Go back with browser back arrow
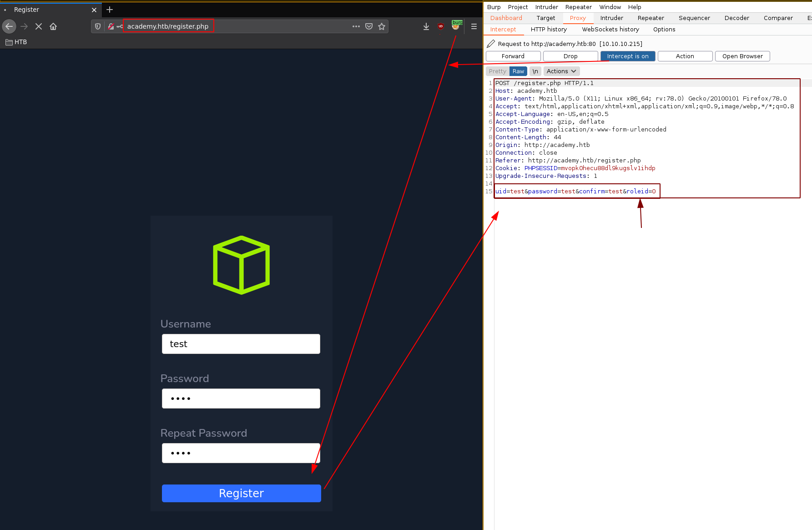 pyautogui.click(x=9, y=26)
